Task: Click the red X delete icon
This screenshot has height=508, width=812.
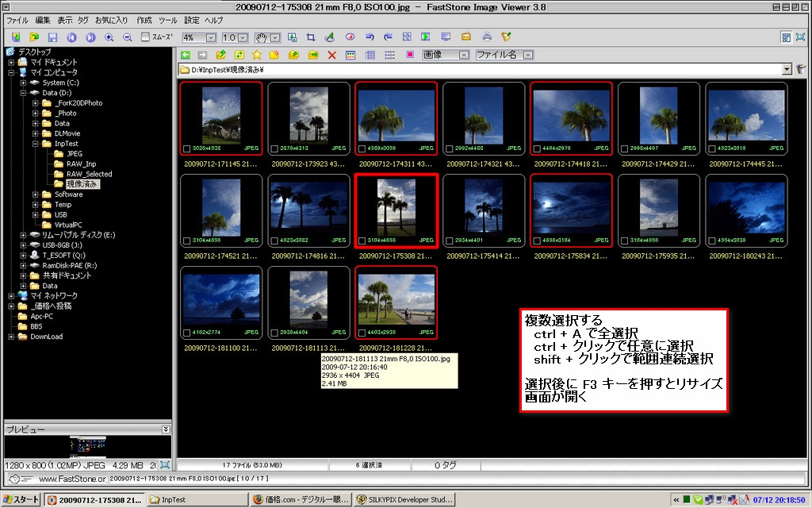Action: pos(331,55)
